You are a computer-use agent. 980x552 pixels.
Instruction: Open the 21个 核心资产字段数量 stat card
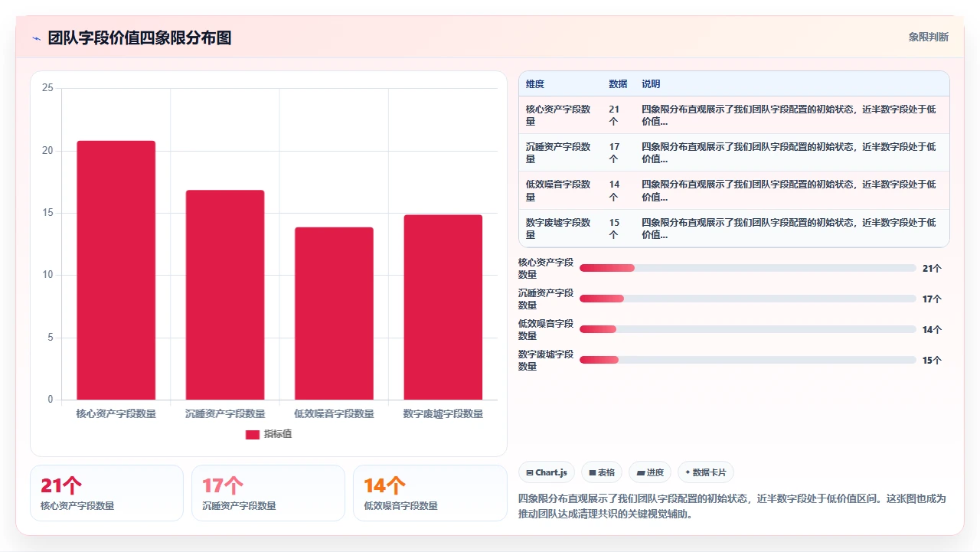point(106,493)
